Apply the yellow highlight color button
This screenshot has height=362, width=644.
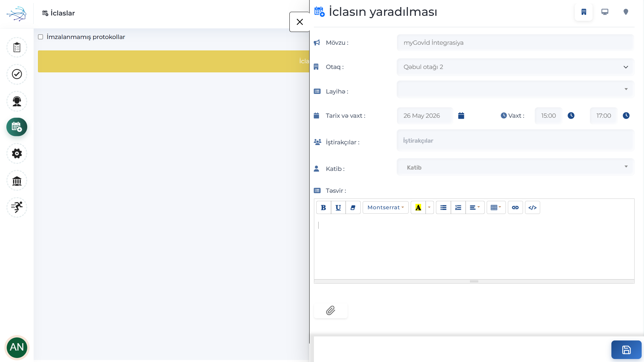(418, 208)
